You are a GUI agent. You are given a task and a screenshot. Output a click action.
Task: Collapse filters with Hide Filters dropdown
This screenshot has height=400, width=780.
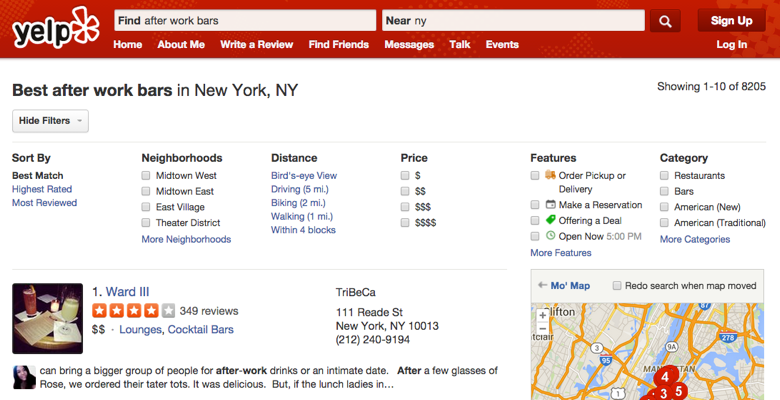tap(50, 121)
